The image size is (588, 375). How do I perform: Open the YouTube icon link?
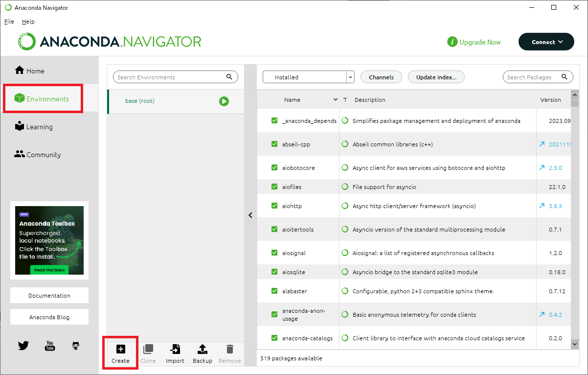pyautogui.click(x=50, y=346)
